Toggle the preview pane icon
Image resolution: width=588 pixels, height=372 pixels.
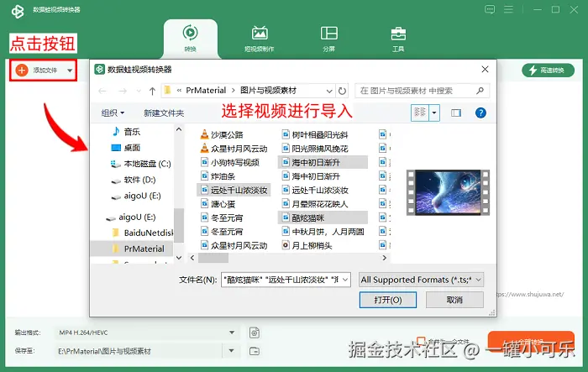coord(456,113)
